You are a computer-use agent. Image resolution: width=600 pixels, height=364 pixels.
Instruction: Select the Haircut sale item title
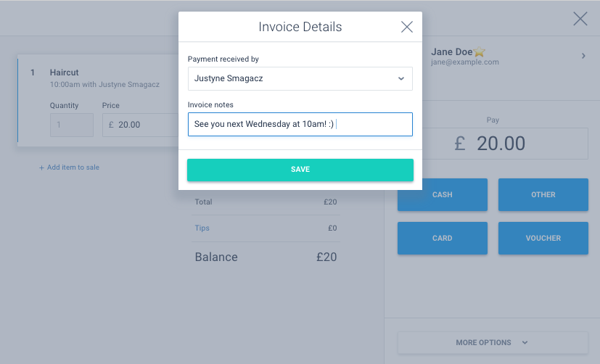[65, 73]
